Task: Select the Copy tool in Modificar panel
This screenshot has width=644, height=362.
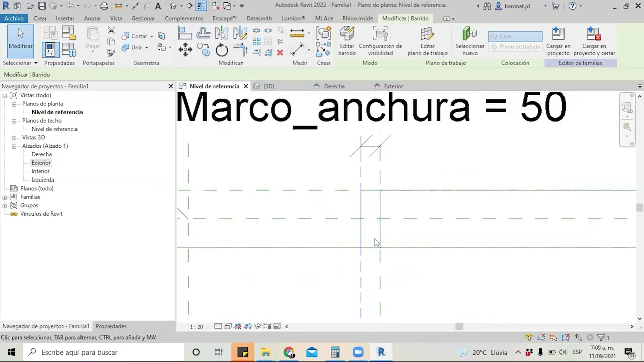Action: tap(203, 50)
